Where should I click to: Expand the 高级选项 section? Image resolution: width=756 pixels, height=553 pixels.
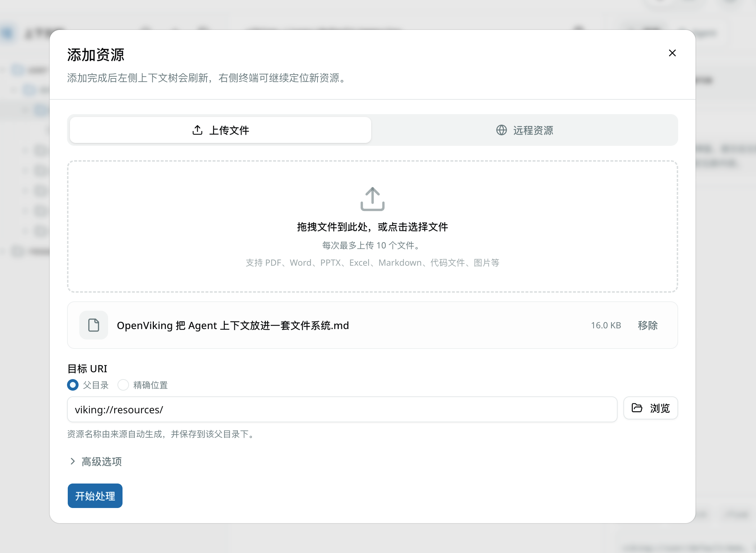pyautogui.click(x=95, y=462)
